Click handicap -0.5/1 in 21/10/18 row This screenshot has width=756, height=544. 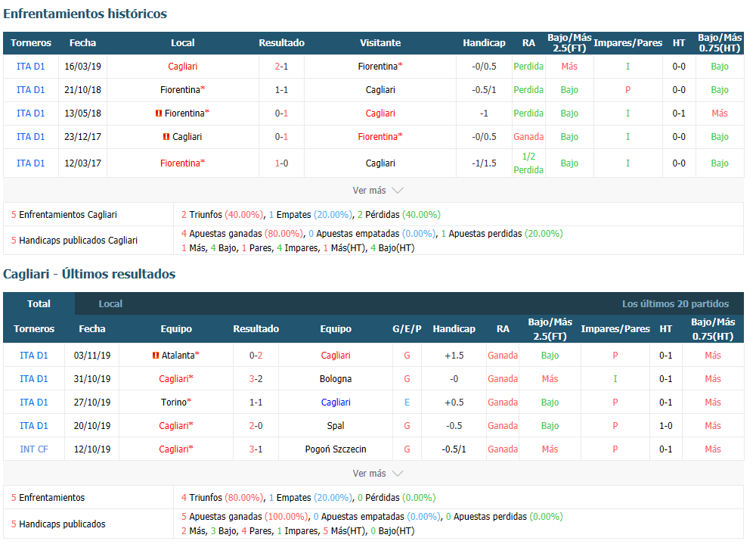(x=484, y=90)
